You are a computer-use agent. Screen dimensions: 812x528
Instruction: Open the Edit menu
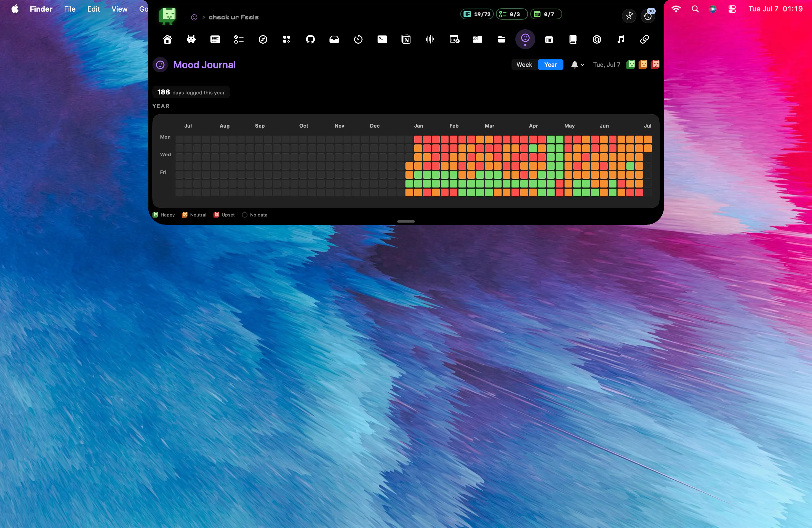(x=93, y=9)
